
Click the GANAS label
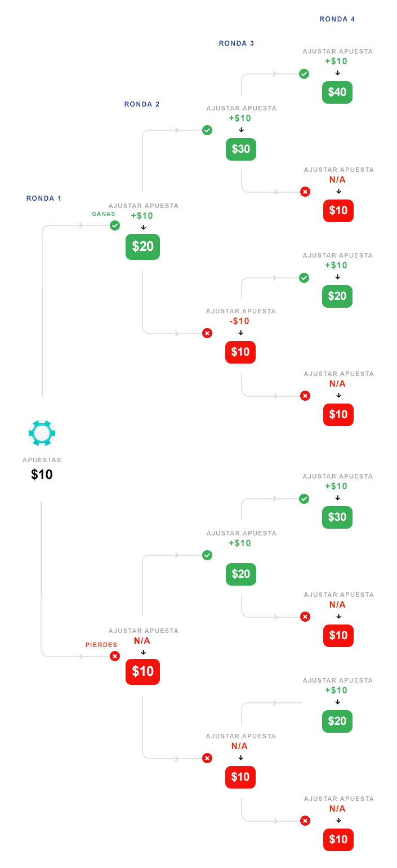click(x=104, y=214)
